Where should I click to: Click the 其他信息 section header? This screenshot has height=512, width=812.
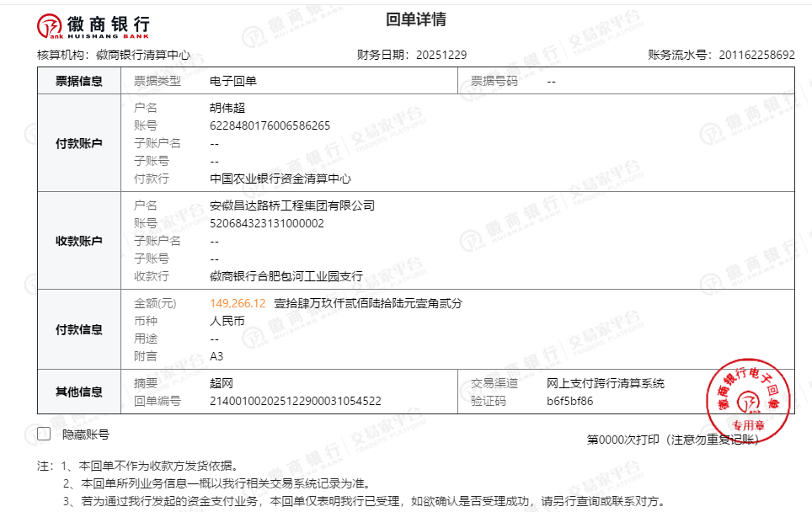tap(79, 392)
